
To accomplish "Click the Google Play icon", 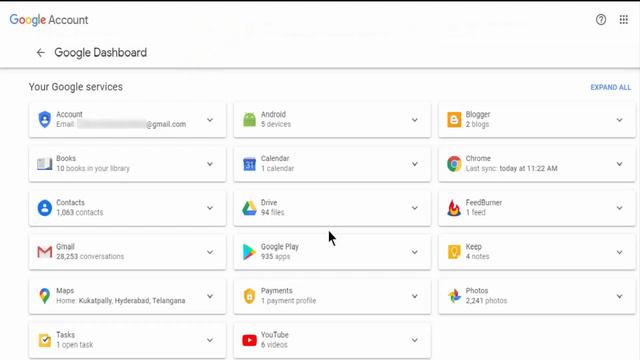I will coord(249,252).
